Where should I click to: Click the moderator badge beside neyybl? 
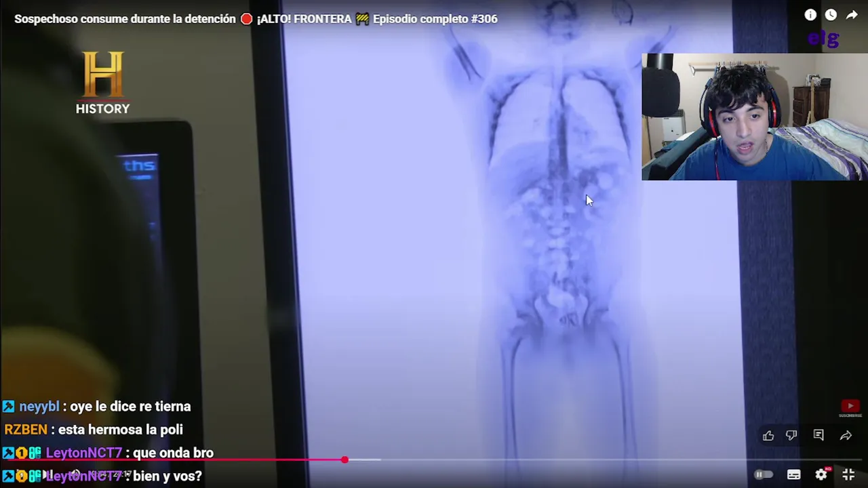click(8, 407)
